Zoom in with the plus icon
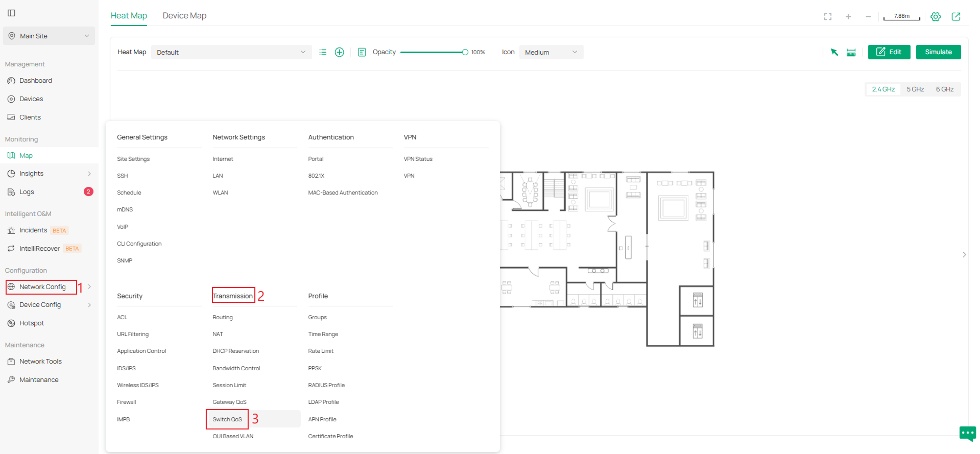The height and width of the screenshot is (454, 980). [x=848, y=16]
